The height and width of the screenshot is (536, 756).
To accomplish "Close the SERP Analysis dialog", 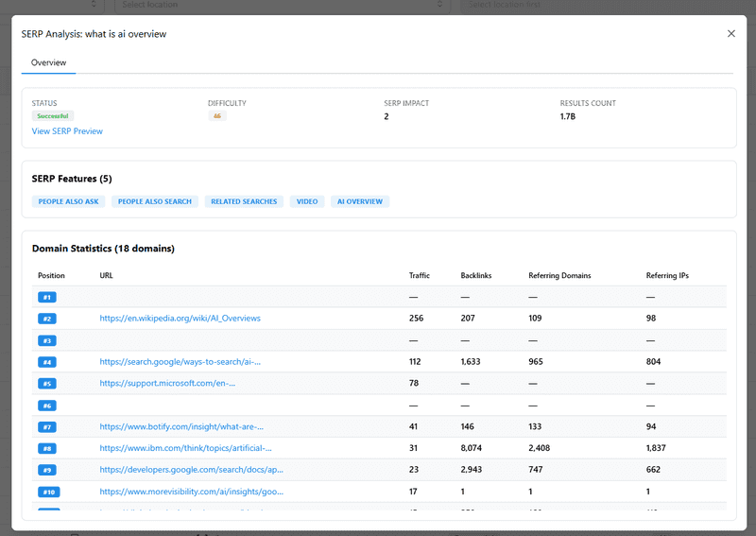I will pos(730,33).
